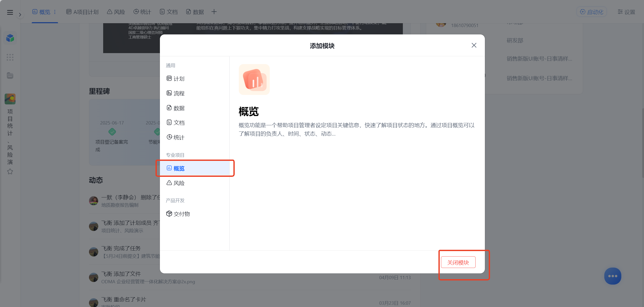Screen dimensions: 644x307
Task: Open the hamburger menu icon
Action: 10,12
